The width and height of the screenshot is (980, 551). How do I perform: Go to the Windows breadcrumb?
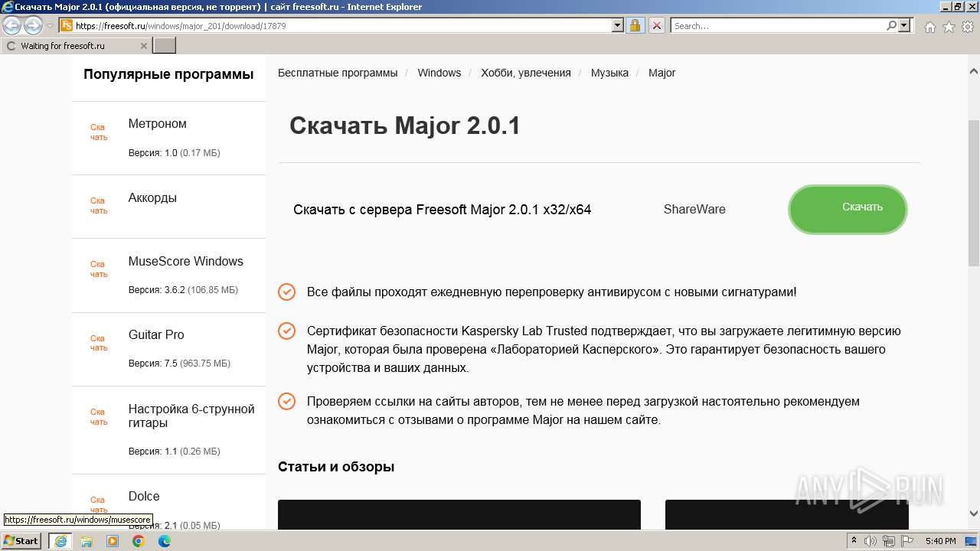pos(439,73)
